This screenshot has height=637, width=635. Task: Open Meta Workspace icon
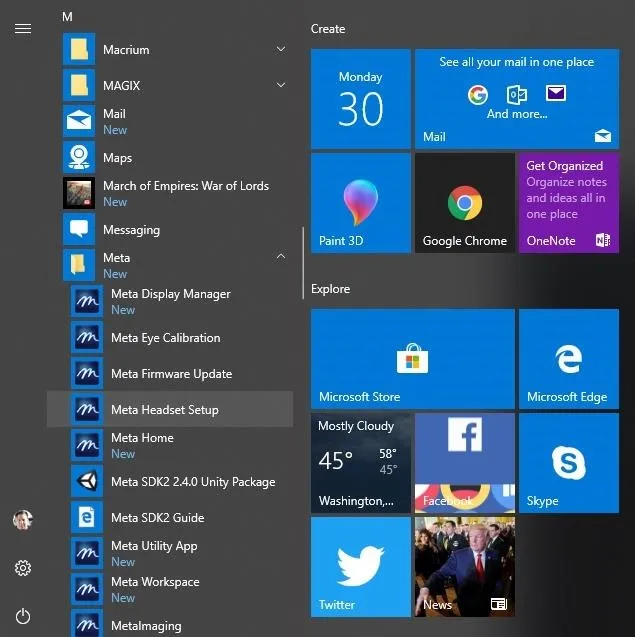[87, 589]
